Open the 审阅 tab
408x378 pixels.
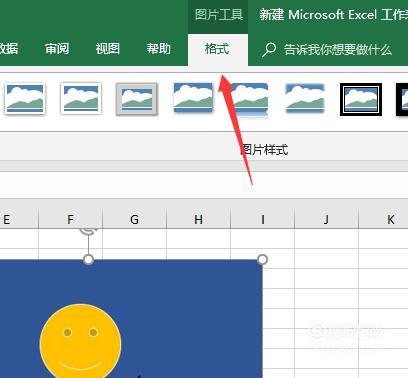pos(57,49)
